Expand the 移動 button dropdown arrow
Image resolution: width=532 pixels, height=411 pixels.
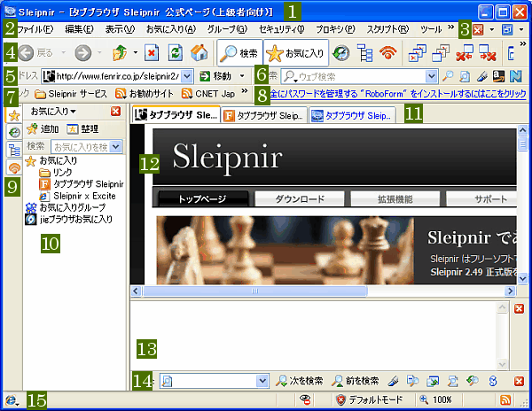click(x=242, y=76)
